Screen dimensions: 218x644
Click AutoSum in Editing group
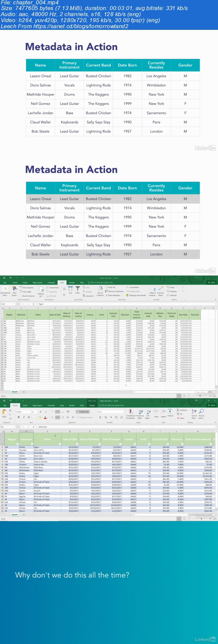(182, 410)
